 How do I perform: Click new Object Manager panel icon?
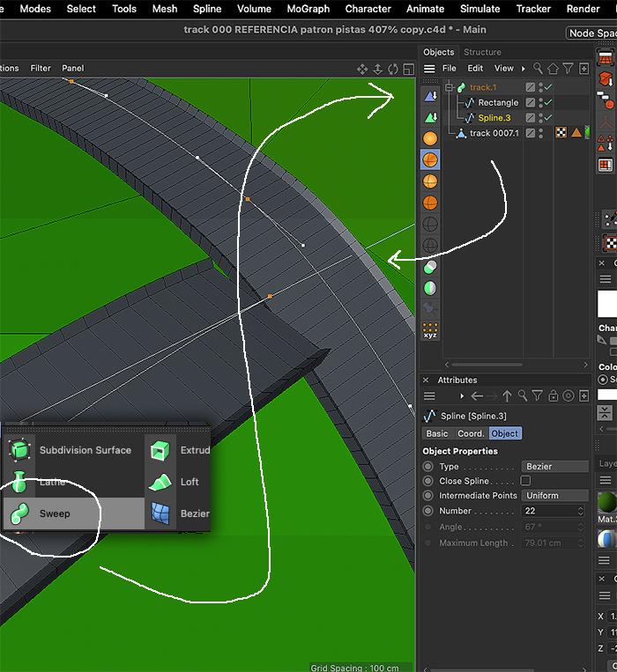(584, 69)
